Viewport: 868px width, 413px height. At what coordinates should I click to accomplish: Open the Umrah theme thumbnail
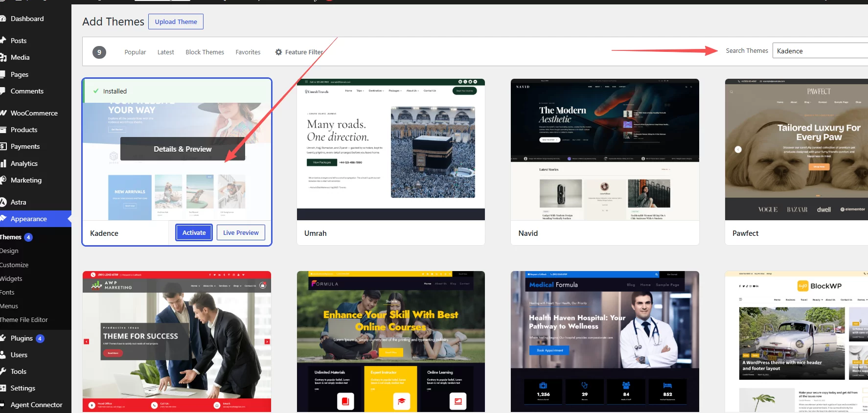tap(391, 149)
